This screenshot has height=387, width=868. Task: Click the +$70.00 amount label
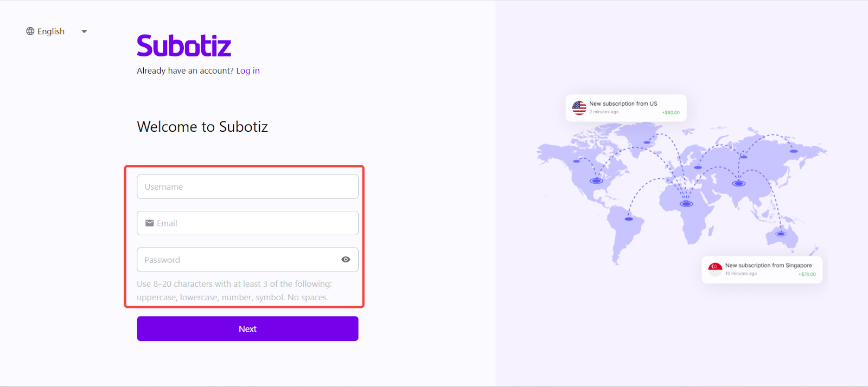pos(807,274)
